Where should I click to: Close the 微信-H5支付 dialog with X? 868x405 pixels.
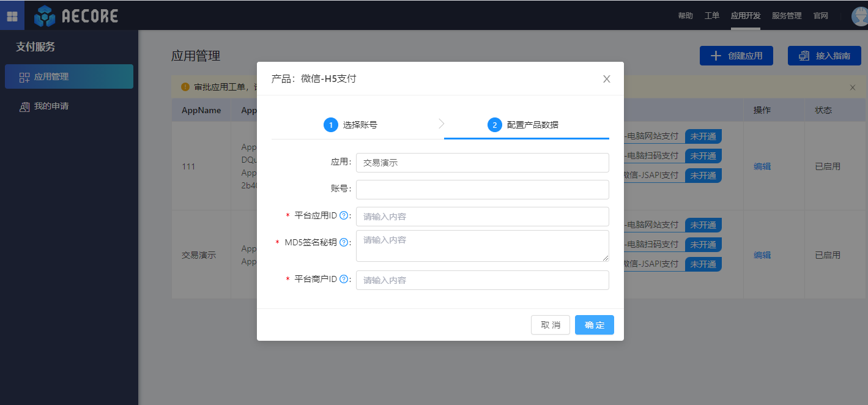click(606, 79)
